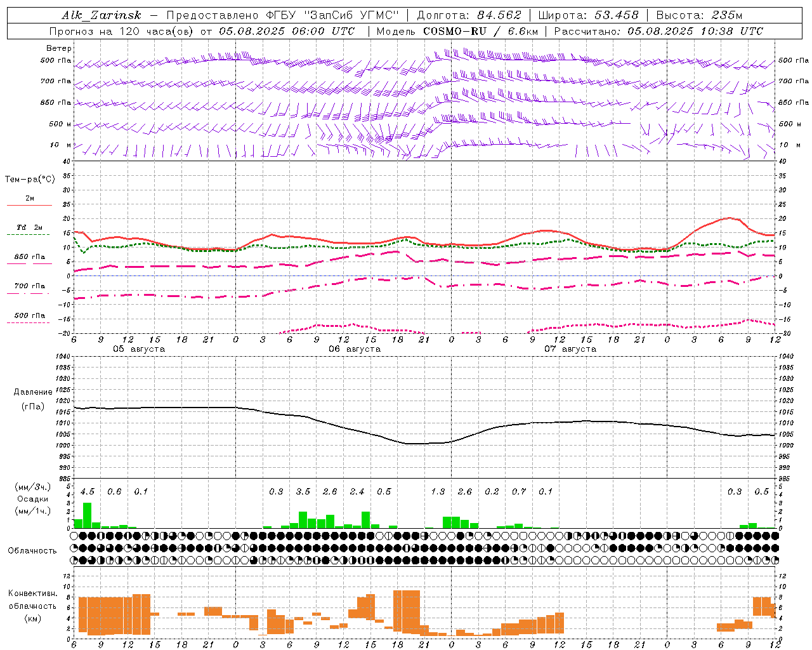Click the 10 м wind level label on left
The height and width of the screenshot is (650, 812).
pyautogui.click(x=60, y=145)
